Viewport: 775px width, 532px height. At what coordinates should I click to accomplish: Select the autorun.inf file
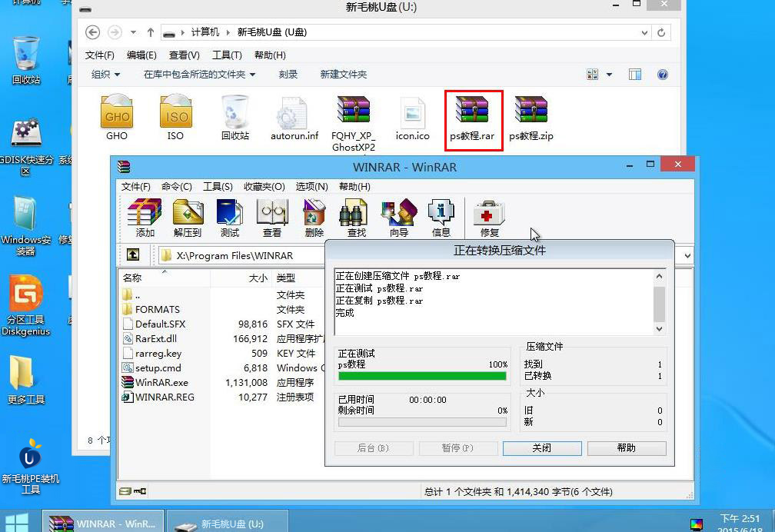(294, 118)
